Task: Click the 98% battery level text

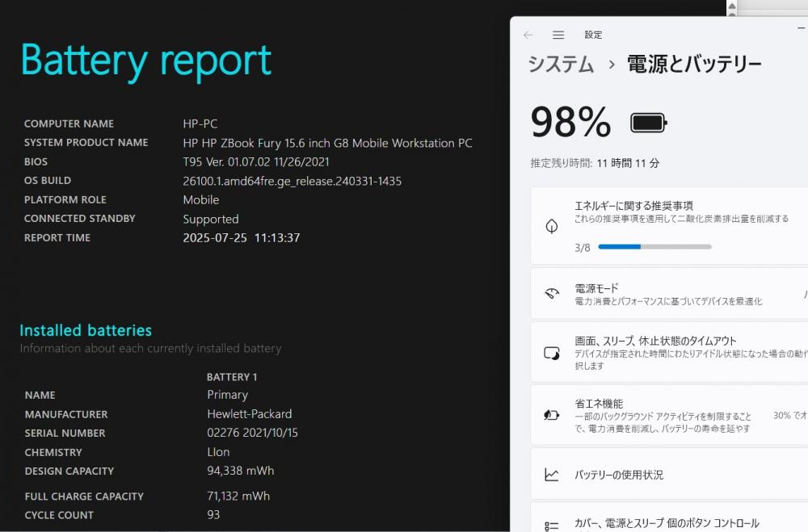Action: [571, 123]
